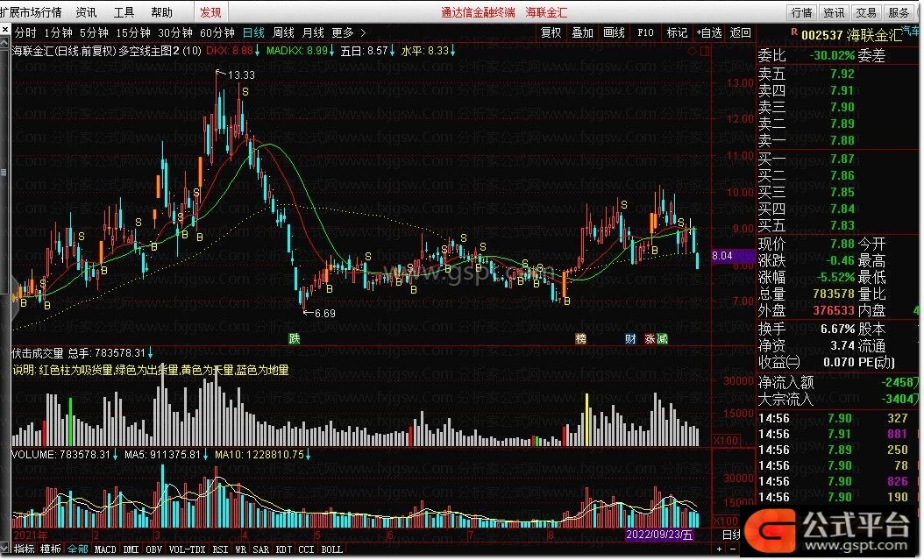Viewport: 924px width, 560px height.
Task: Click the 交易 button at top right
Action: tap(866, 12)
